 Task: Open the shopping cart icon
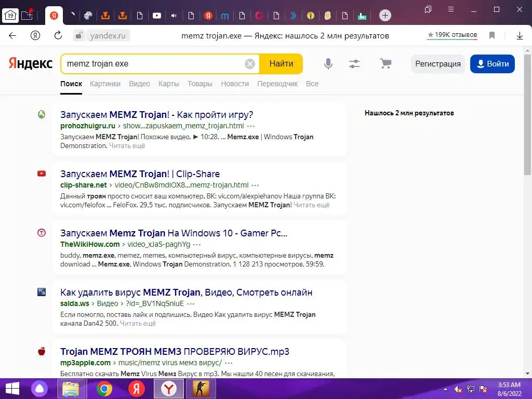(x=385, y=63)
